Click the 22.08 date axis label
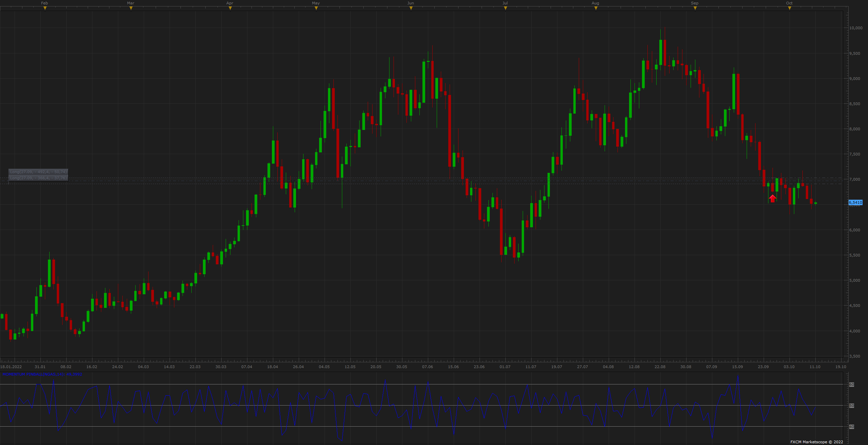Screen dimensions: 868x445 coord(660,367)
